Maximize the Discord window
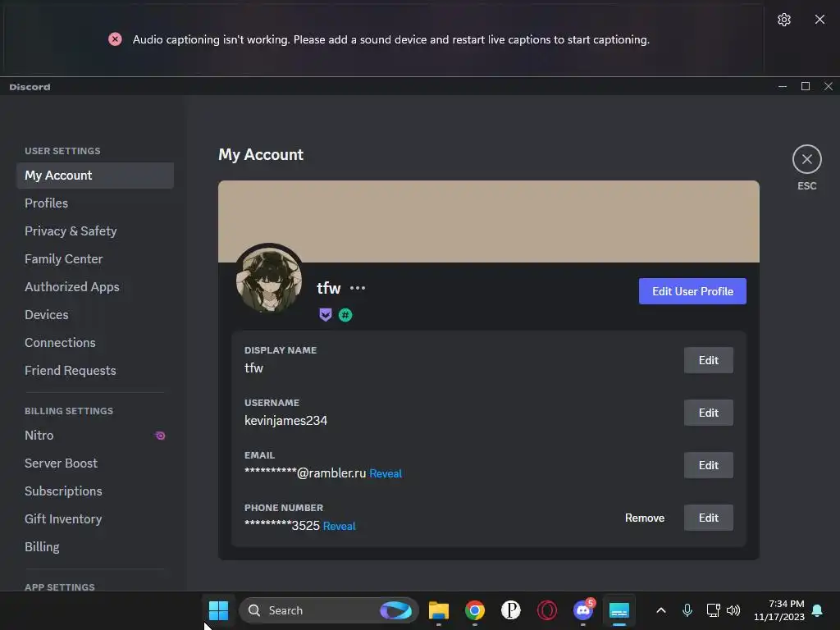 coord(806,86)
